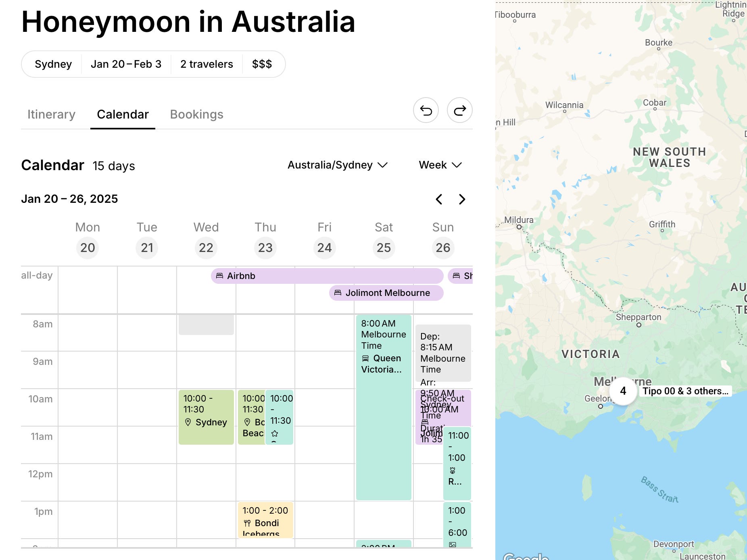The height and width of the screenshot is (560, 747).
Task: Click the Mildura label on the map
Action: click(x=519, y=220)
